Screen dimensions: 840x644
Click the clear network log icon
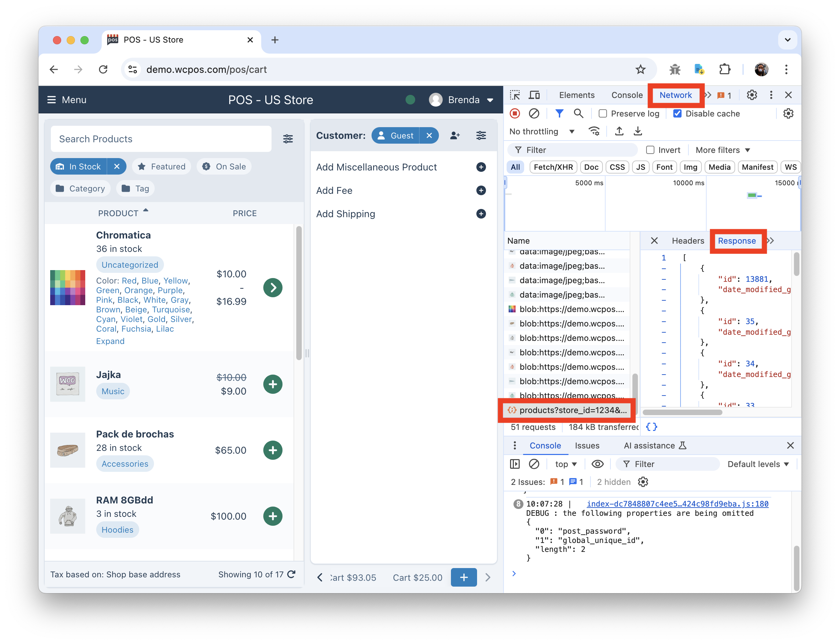[534, 114]
